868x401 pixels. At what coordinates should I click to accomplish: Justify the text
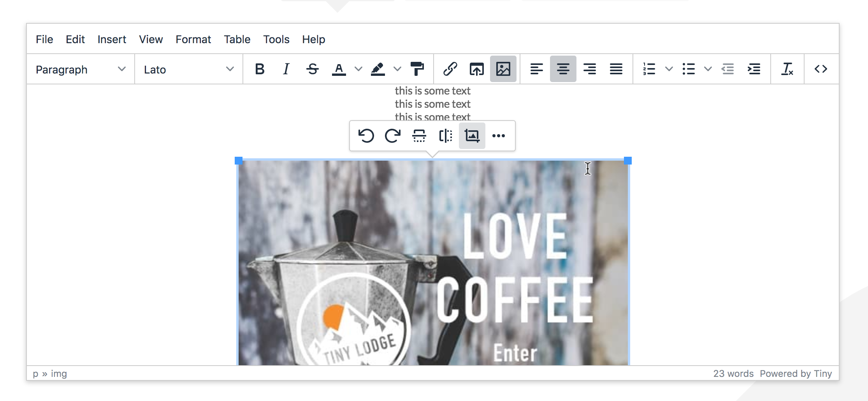pos(616,69)
